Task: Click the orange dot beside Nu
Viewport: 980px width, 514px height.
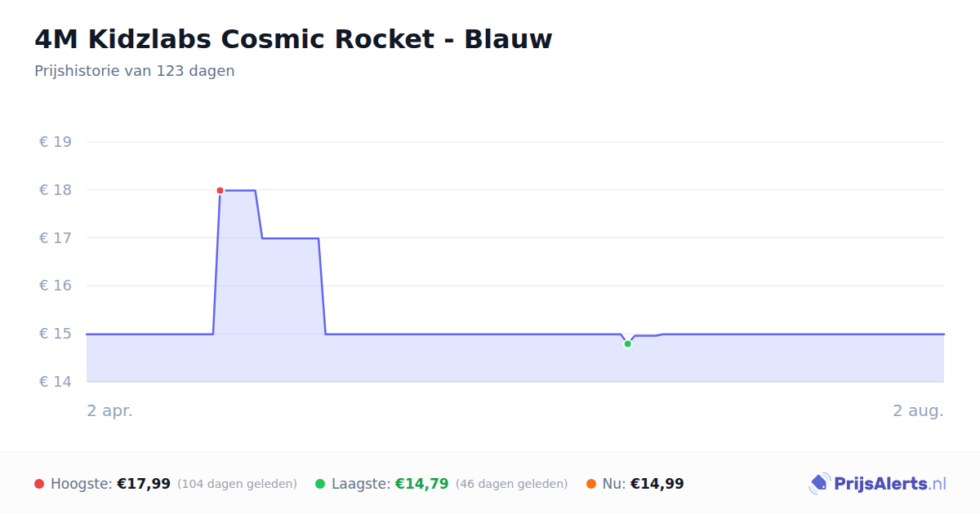Action: coord(591,484)
